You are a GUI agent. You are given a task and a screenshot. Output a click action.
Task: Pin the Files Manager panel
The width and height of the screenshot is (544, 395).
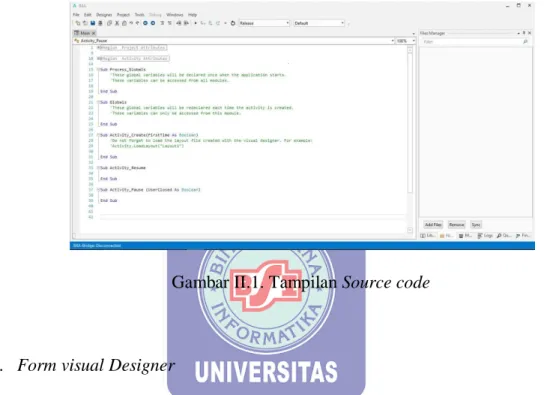pyautogui.click(x=524, y=33)
